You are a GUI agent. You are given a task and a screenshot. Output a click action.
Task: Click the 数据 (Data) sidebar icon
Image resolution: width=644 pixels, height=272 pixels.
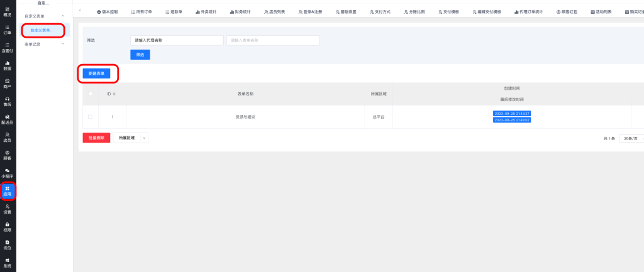pos(7,65)
